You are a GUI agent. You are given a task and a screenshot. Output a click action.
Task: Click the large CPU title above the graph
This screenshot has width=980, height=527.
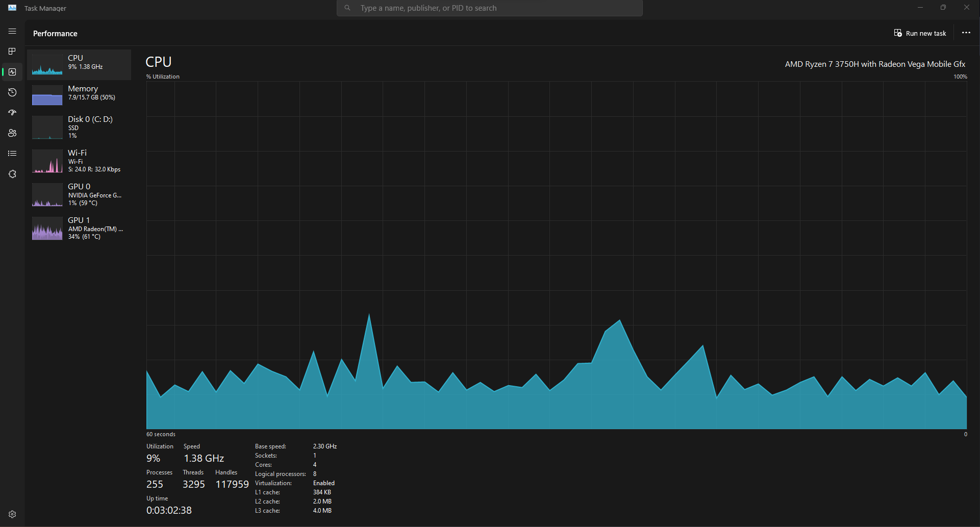[159, 62]
